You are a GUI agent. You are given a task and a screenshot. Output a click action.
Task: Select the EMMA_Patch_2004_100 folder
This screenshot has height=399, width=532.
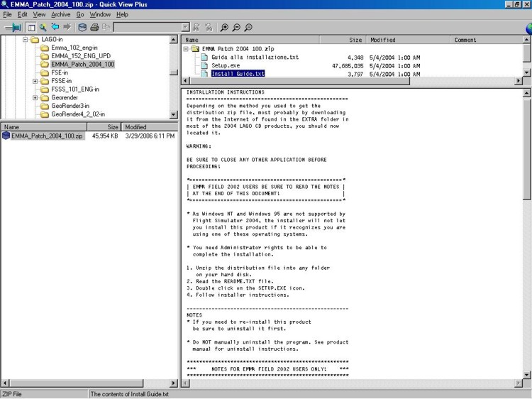click(82, 64)
